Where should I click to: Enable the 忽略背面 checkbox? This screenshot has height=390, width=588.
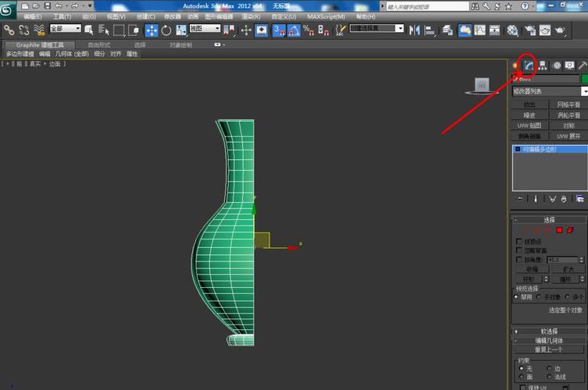coord(519,250)
